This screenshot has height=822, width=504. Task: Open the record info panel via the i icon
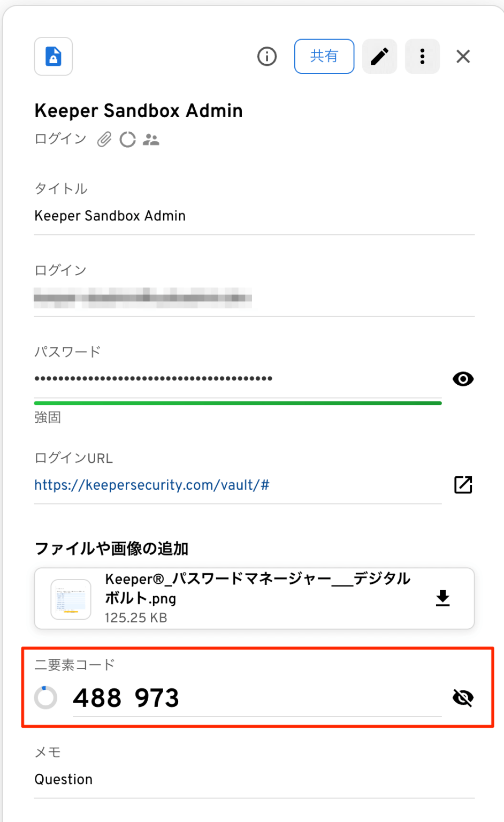(267, 56)
